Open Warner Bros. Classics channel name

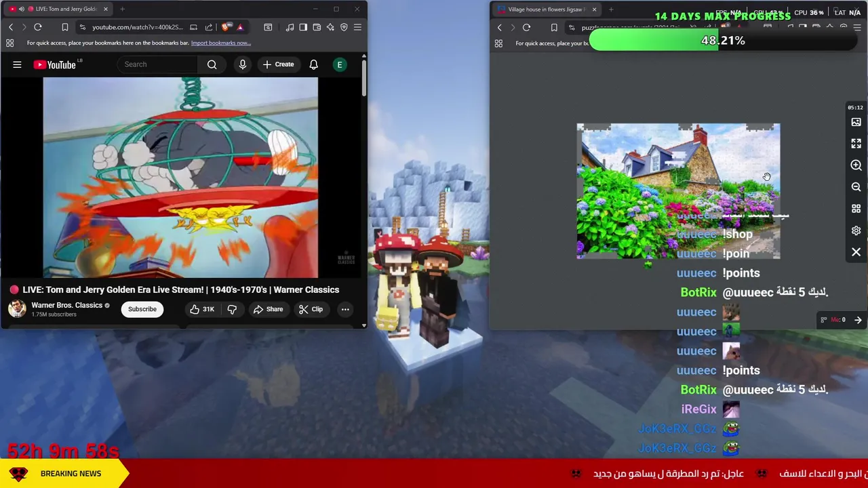66,305
